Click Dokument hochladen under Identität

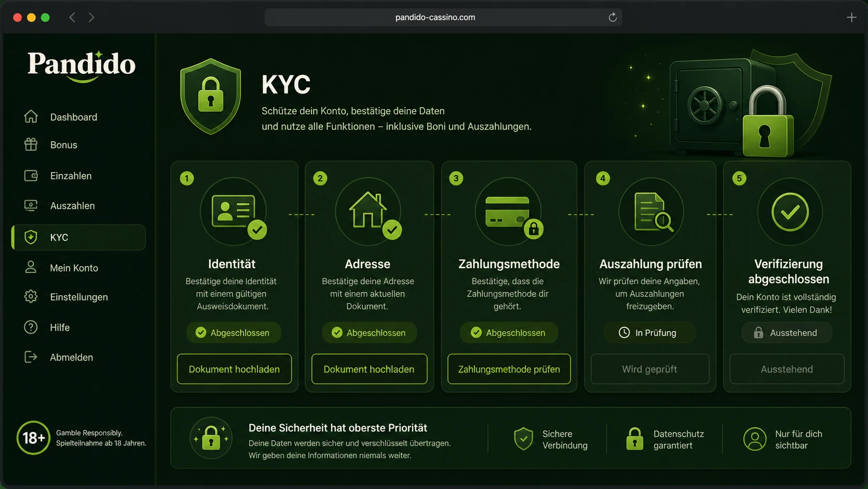pyautogui.click(x=234, y=369)
